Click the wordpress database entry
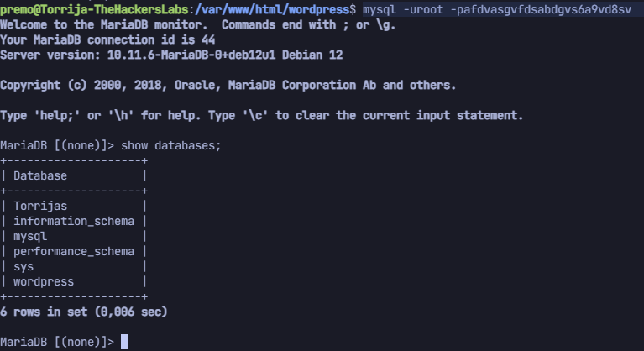This screenshot has width=644, height=351. coord(44,281)
